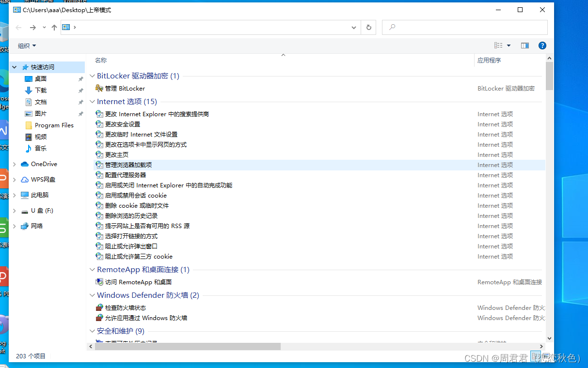
Task: Unpin 图片 from quick access
Action: click(81, 113)
